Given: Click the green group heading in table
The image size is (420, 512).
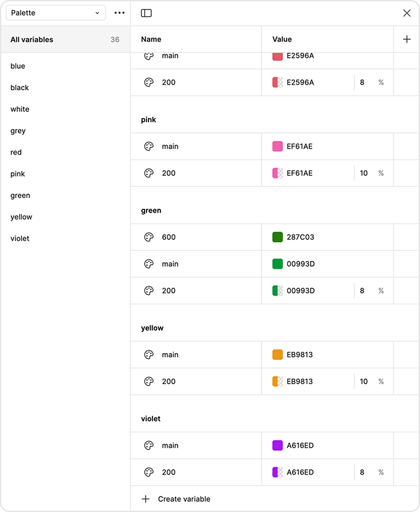Looking at the screenshot, I should [151, 211].
